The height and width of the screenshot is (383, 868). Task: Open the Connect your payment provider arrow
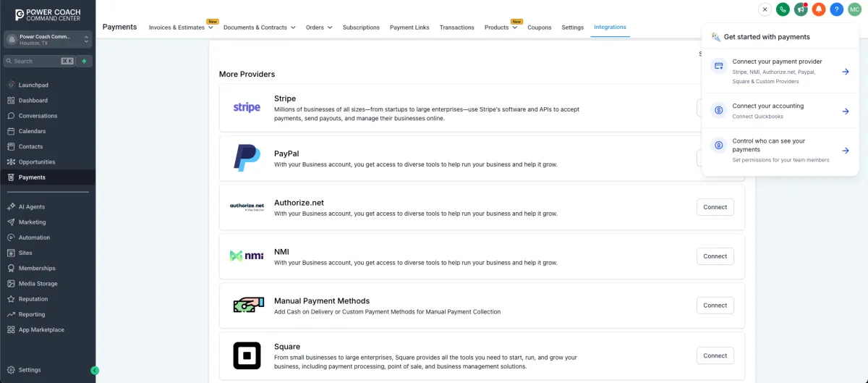(845, 72)
